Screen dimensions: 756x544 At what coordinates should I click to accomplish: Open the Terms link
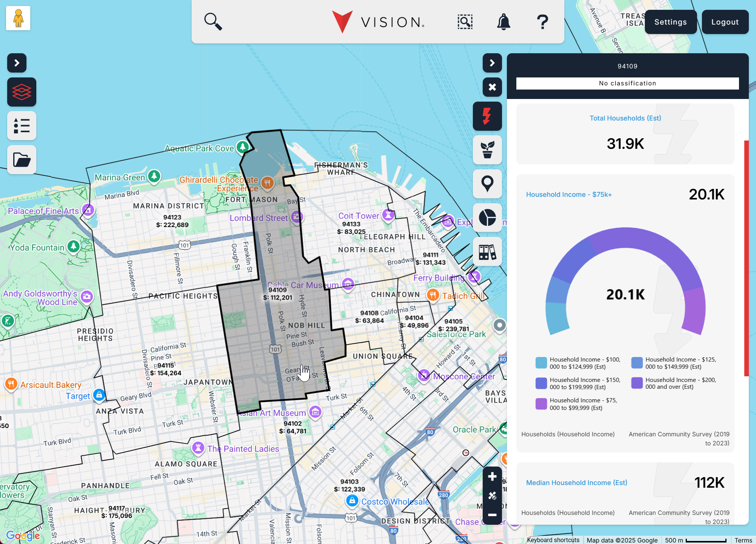(x=744, y=540)
